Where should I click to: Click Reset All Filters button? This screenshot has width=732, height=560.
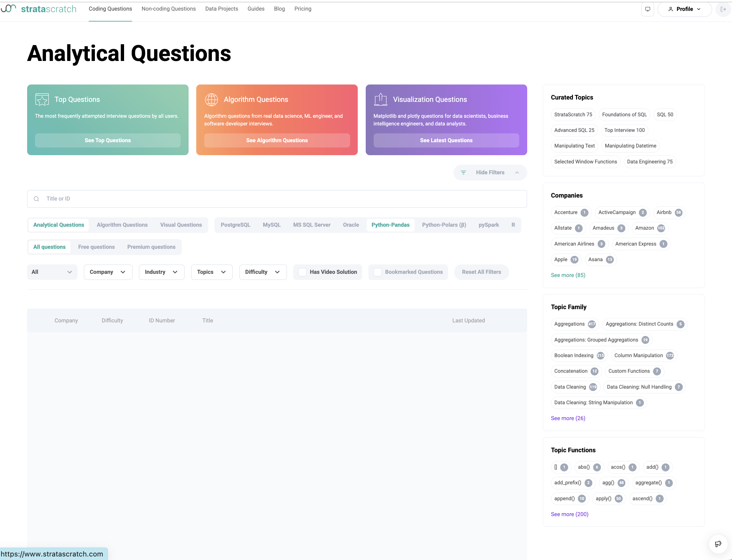[482, 272]
